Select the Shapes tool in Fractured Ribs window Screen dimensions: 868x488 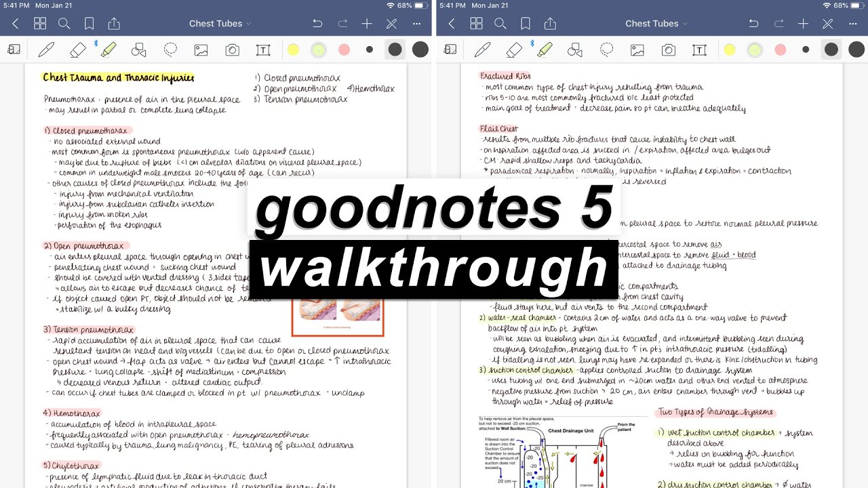click(x=574, y=49)
